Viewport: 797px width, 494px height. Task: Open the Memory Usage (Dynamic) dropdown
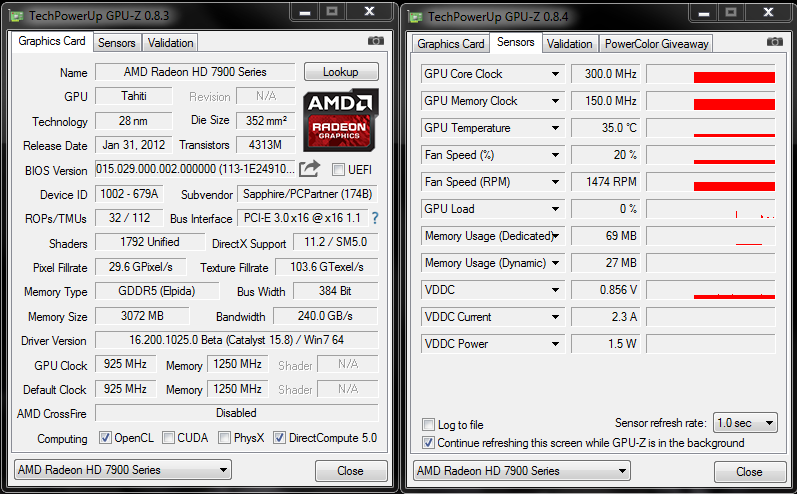(x=556, y=263)
